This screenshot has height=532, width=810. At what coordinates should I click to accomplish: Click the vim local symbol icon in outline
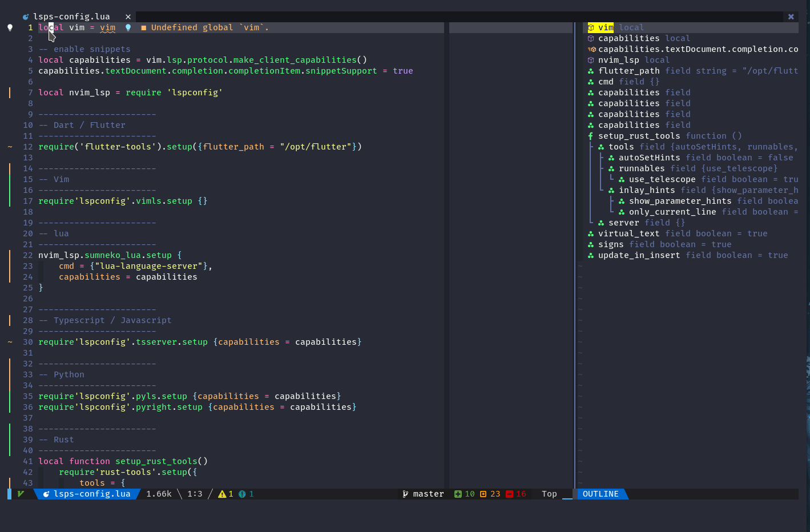pyautogui.click(x=591, y=27)
